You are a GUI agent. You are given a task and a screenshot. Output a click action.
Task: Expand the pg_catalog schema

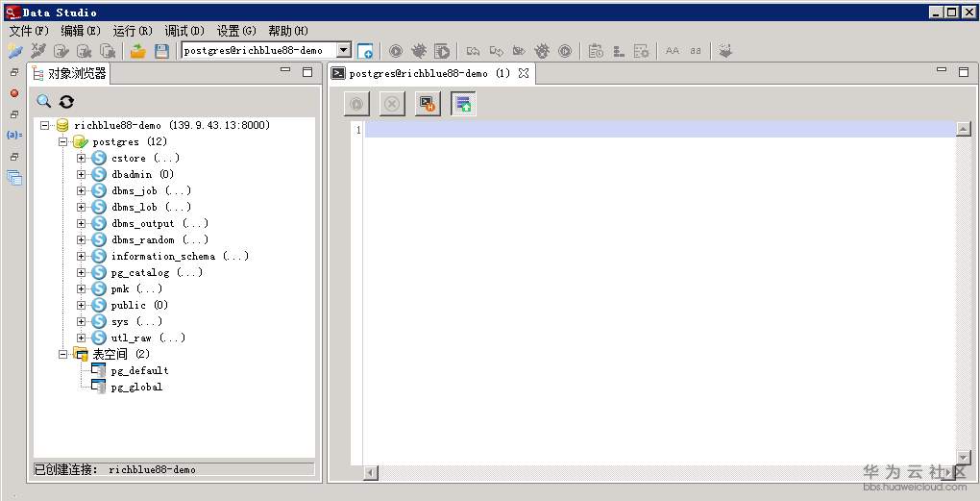coord(81,273)
